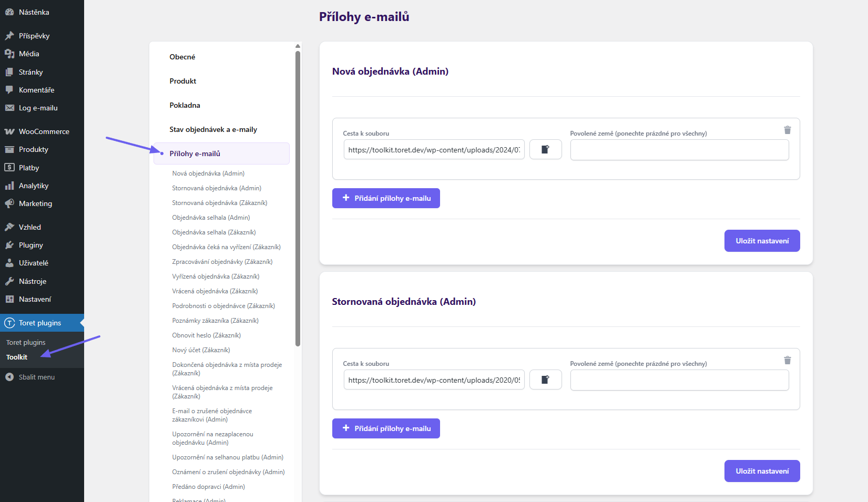This screenshot has height=502, width=868.
Task: Click the clipboard icon beside Nová objednávka file path
Action: coord(545,149)
